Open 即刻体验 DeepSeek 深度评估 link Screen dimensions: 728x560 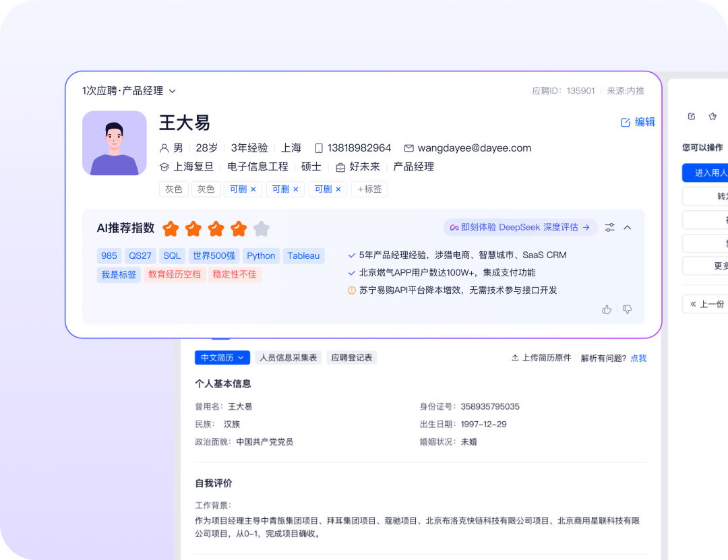(x=520, y=227)
